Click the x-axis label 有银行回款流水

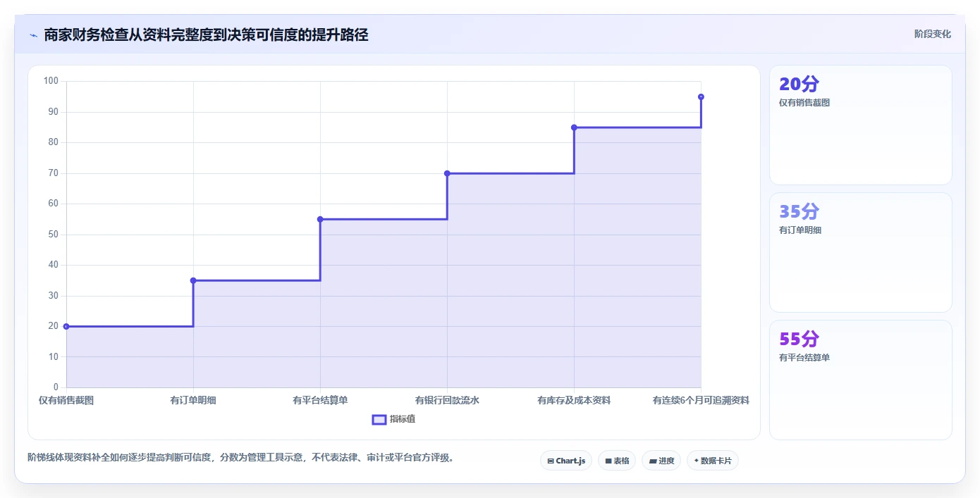(447, 400)
